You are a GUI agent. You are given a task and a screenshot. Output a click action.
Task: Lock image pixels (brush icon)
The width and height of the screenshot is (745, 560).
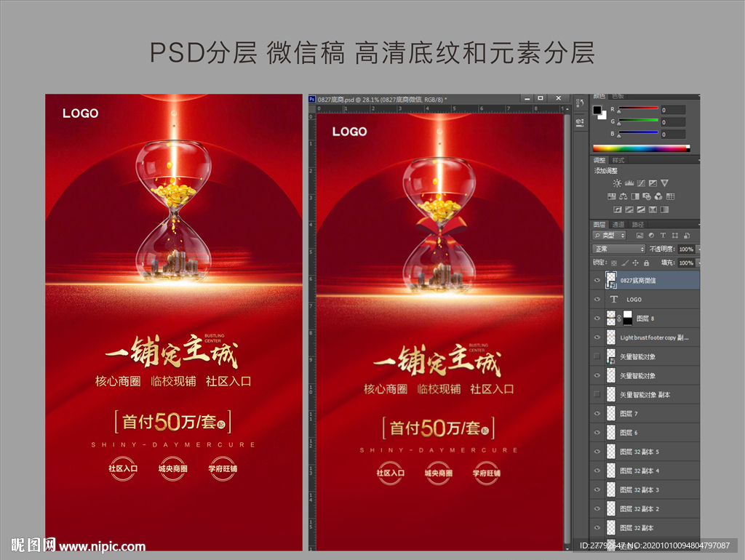point(625,263)
